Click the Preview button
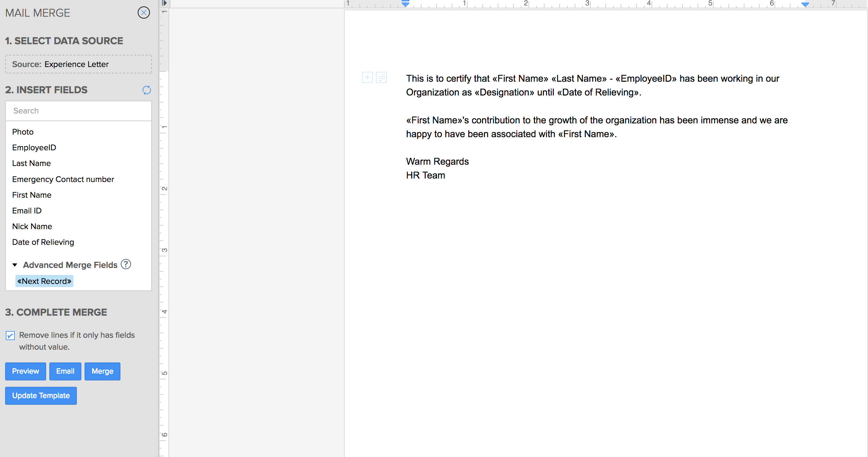Screen dimensions: 868x457 [26, 371]
